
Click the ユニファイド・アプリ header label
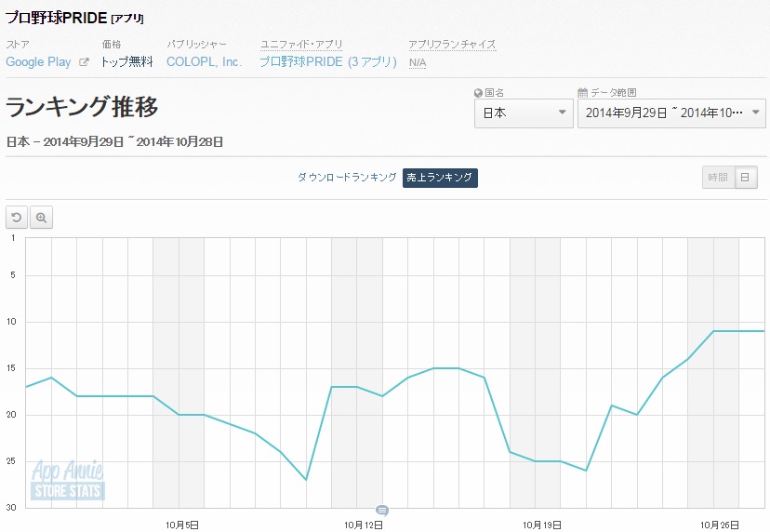point(301,45)
